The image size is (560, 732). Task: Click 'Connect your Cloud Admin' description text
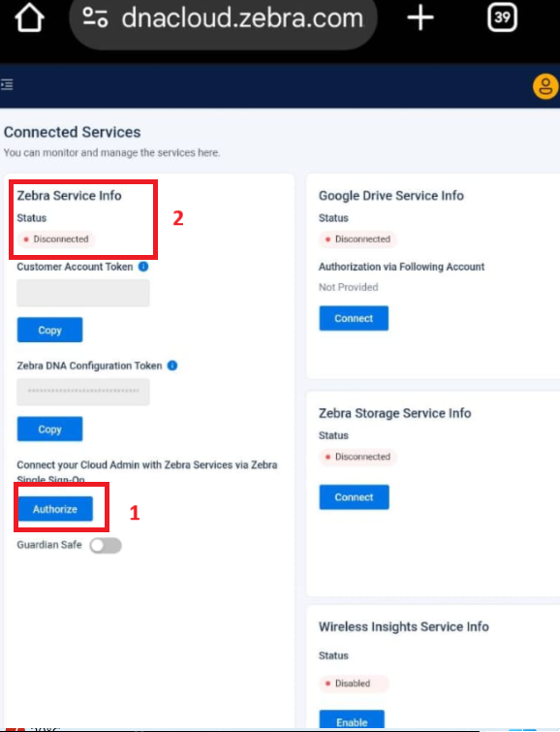147,471
